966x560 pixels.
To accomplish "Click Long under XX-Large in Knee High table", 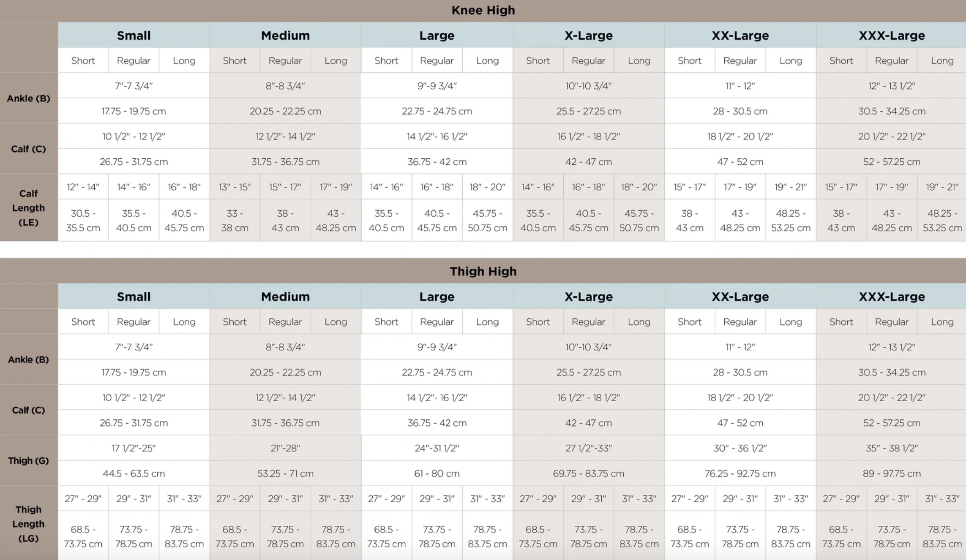I will coord(791,60).
